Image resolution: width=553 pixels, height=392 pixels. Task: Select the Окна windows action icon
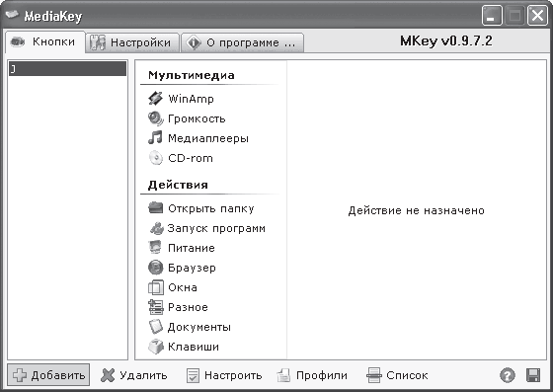tap(155, 287)
